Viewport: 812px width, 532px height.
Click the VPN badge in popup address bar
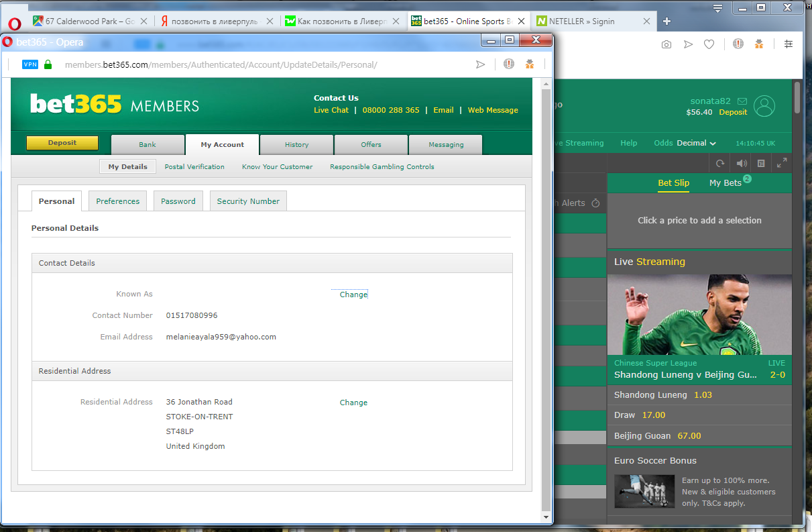point(30,64)
